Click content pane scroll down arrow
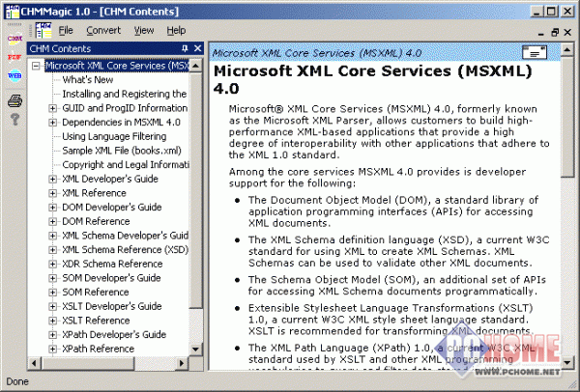This screenshot has height=392, width=580. (567, 362)
